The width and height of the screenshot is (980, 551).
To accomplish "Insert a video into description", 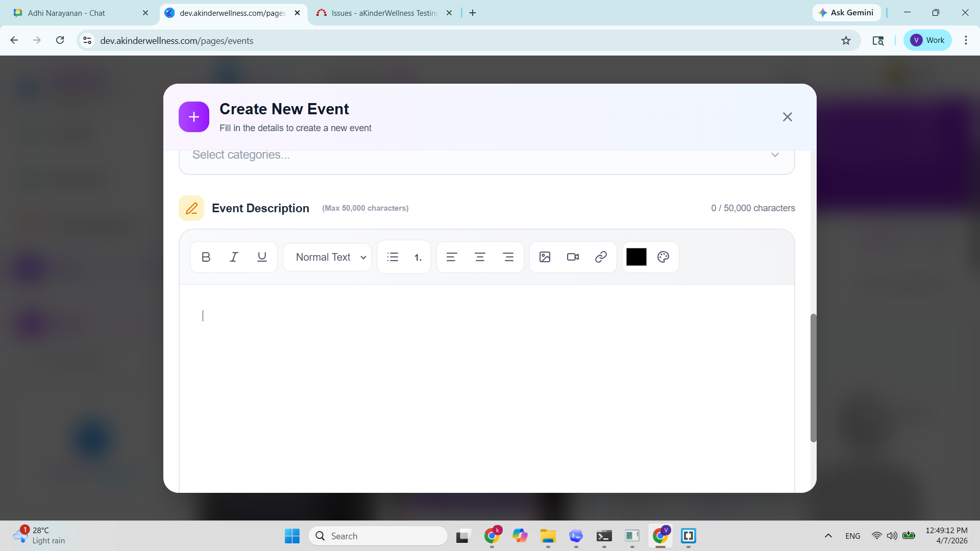I will point(573,257).
